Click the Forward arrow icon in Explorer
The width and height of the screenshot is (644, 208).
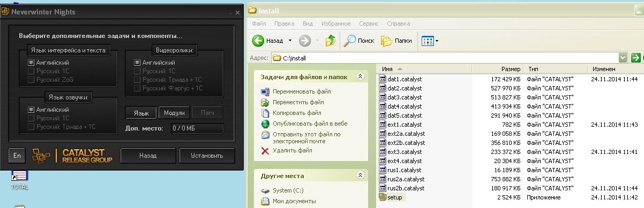pyautogui.click(x=304, y=41)
